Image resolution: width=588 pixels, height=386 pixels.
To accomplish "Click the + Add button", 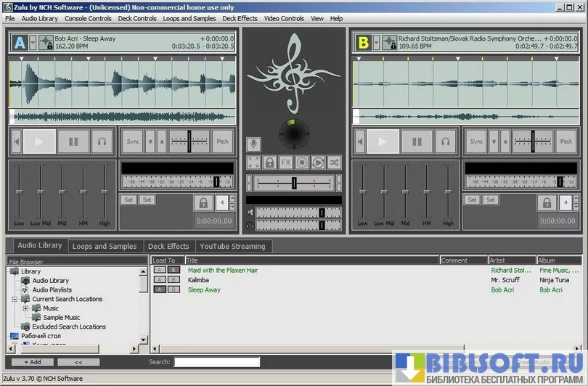I will tap(32, 361).
